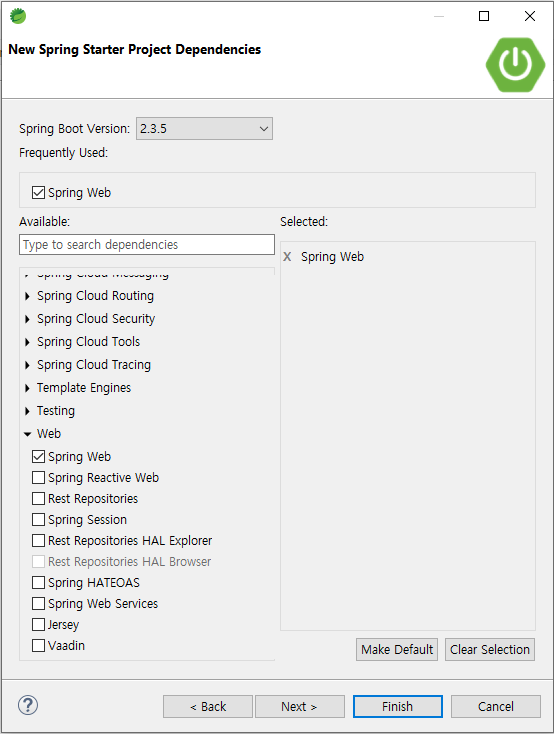Click Finish to create the project
The image size is (554, 734).
398,706
